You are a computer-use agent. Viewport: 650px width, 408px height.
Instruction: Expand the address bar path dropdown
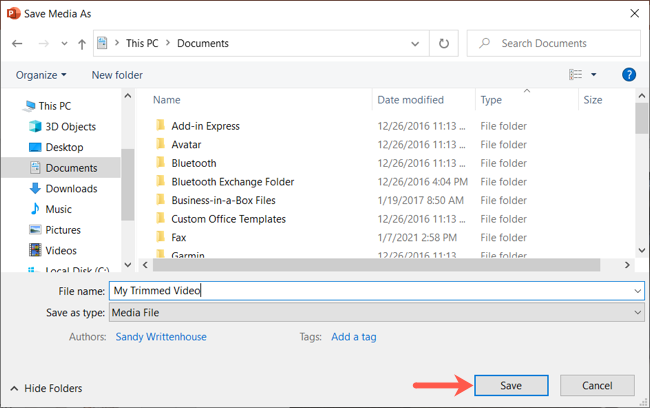point(415,44)
